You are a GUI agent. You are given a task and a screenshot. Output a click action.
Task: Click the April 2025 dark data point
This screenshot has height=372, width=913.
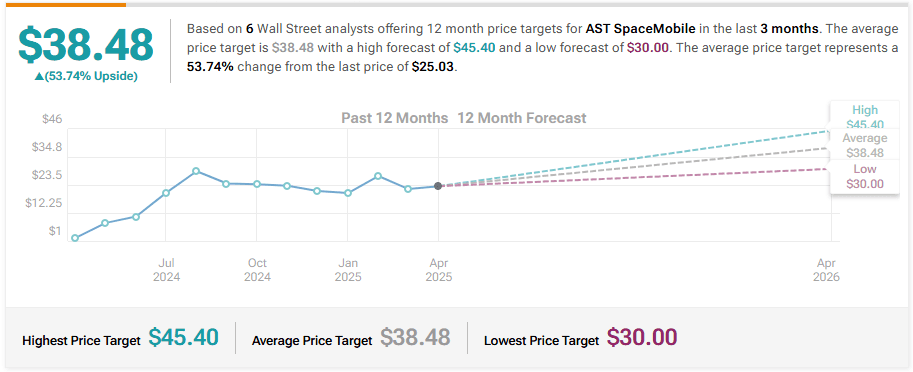438,186
